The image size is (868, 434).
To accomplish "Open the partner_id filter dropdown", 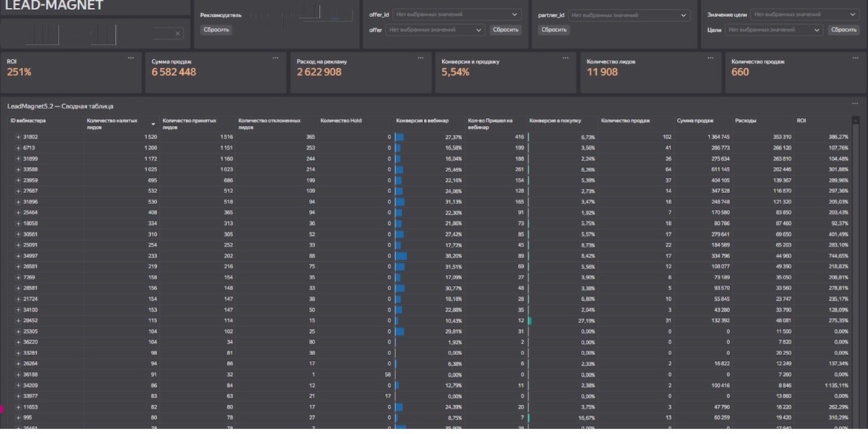I will [x=629, y=14].
